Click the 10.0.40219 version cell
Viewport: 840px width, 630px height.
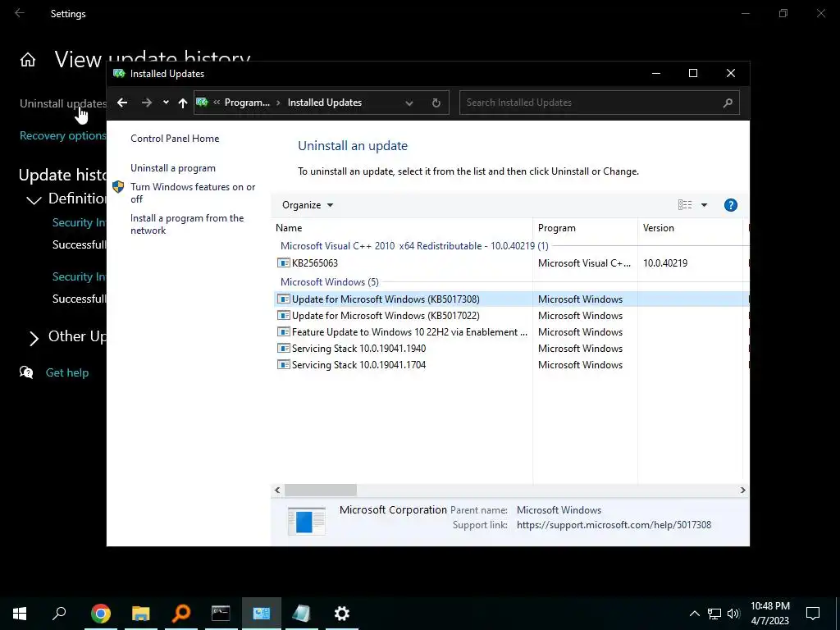(664, 263)
